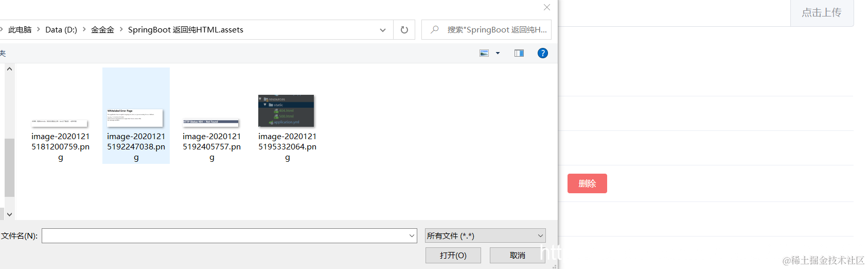
Task: Click the change view layout icon
Action: (x=484, y=53)
